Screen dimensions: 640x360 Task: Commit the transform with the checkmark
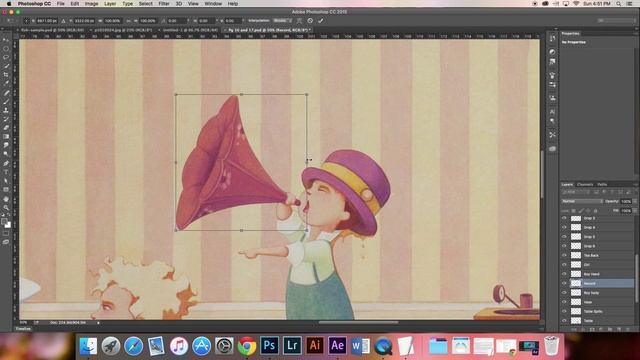coord(321,20)
